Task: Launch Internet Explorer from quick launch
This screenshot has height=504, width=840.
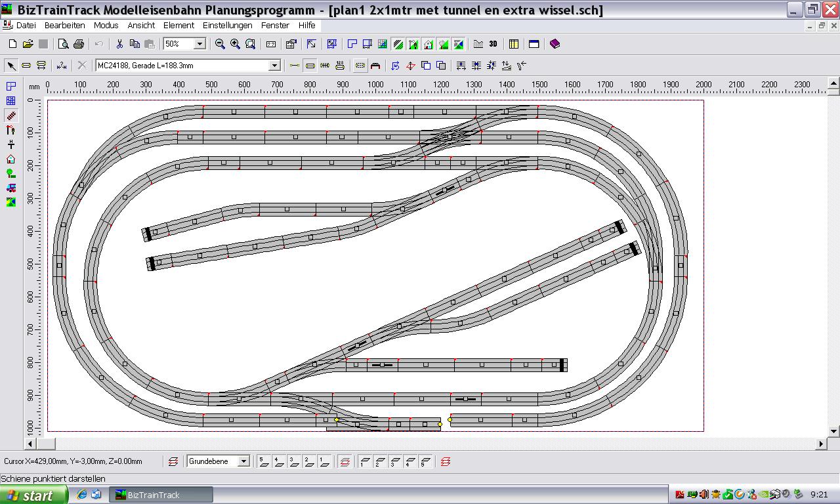Action: 81,495
